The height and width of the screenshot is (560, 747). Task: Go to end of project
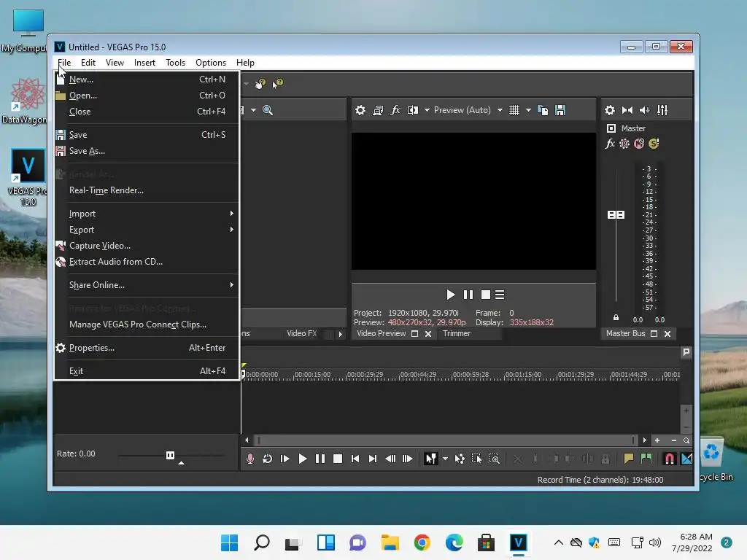373,459
